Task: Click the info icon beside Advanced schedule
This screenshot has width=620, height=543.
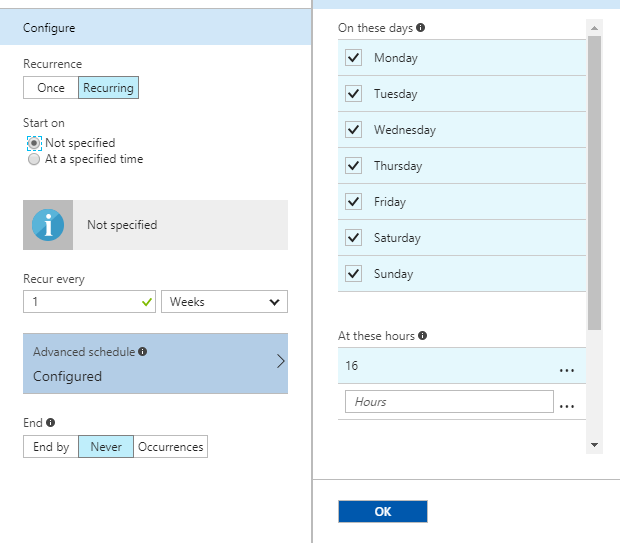Action: (143, 352)
